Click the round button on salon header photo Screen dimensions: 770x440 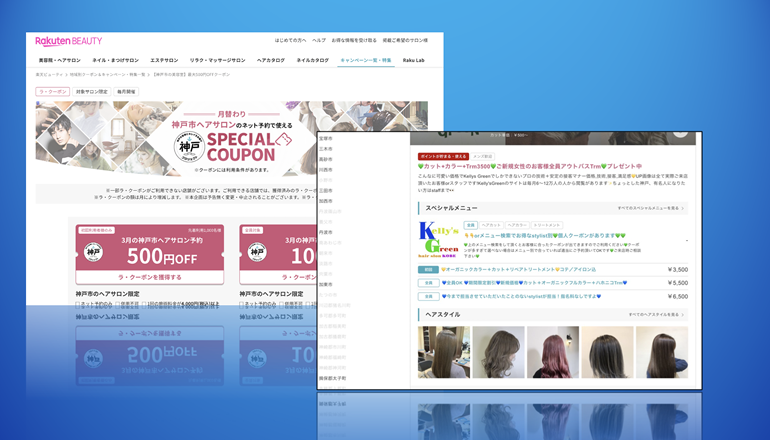[x=680, y=133]
